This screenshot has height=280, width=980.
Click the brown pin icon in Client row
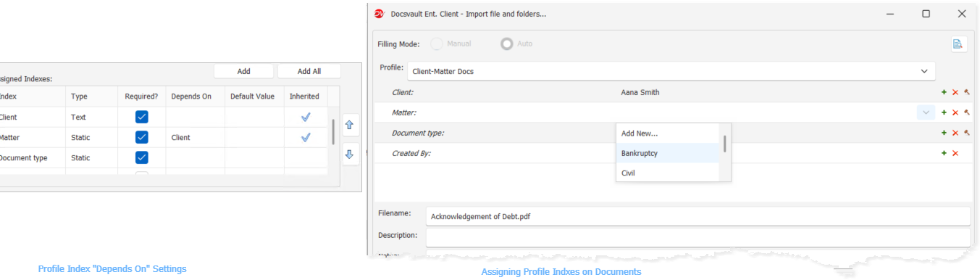pyautogui.click(x=966, y=92)
